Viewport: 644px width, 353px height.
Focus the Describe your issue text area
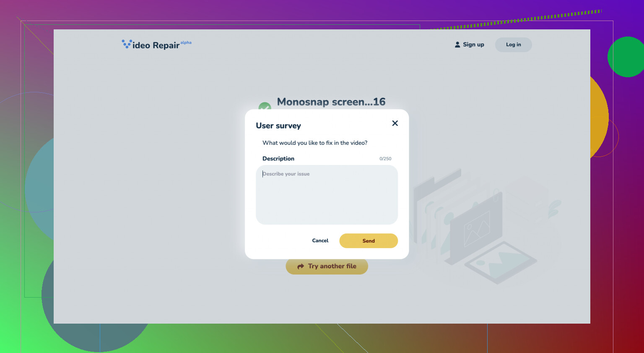327,195
